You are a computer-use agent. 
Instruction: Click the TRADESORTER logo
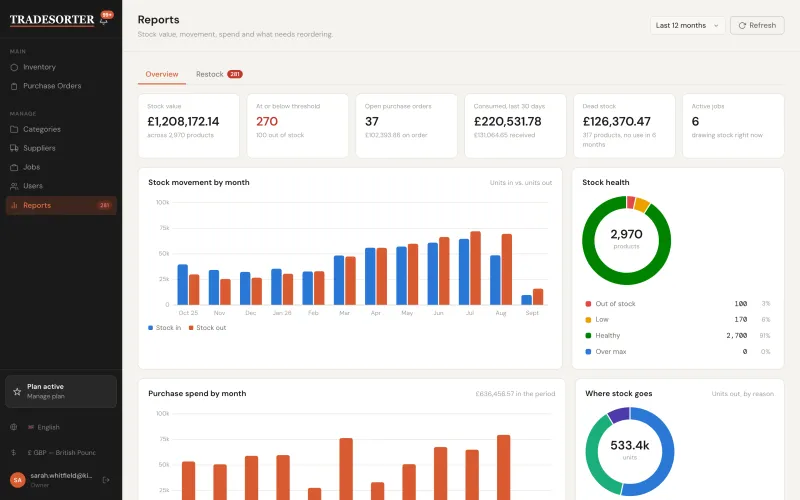[x=52, y=20]
